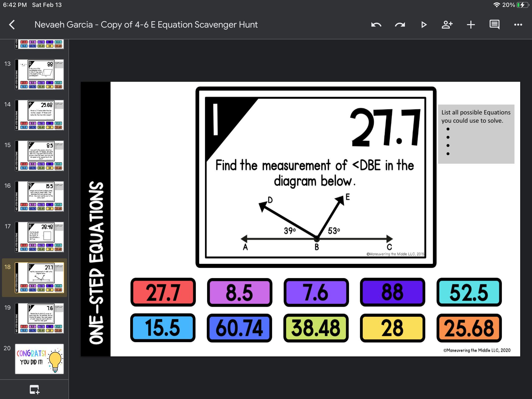The height and width of the screenshot is (399, 532).
Task: Jump to slide 20 Congrats thumbnail
Action: [x=39, y=359]
